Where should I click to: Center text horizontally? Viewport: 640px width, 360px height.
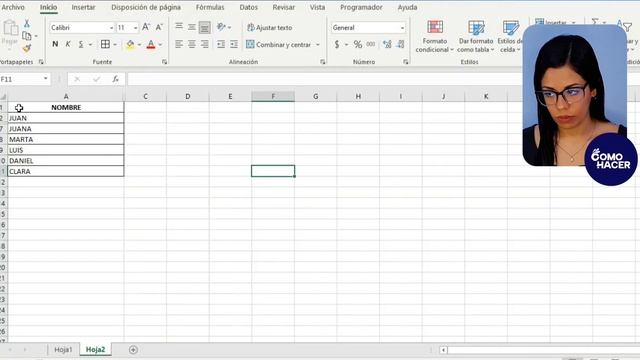192,44
